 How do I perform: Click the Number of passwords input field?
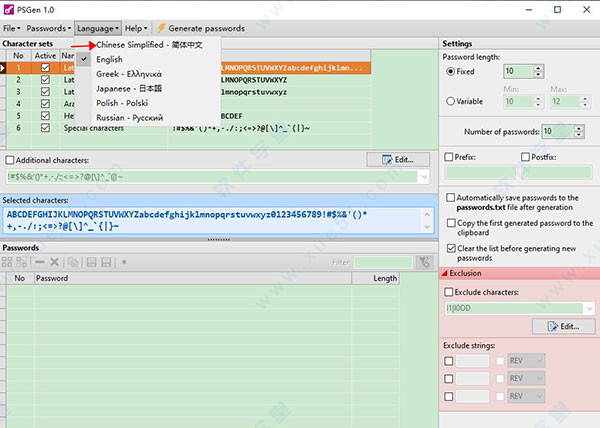pyautogui.click(x=549, y=131)
